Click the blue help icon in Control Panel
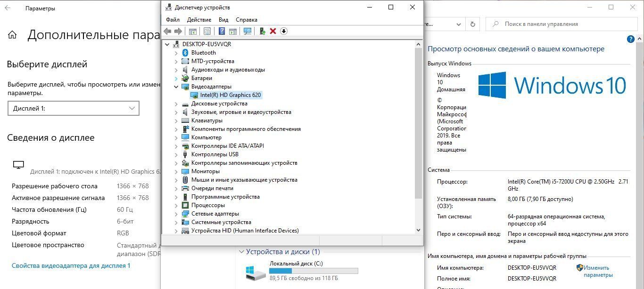The height and width of the screenshot is (289, 644). click(x=630, y=39)
